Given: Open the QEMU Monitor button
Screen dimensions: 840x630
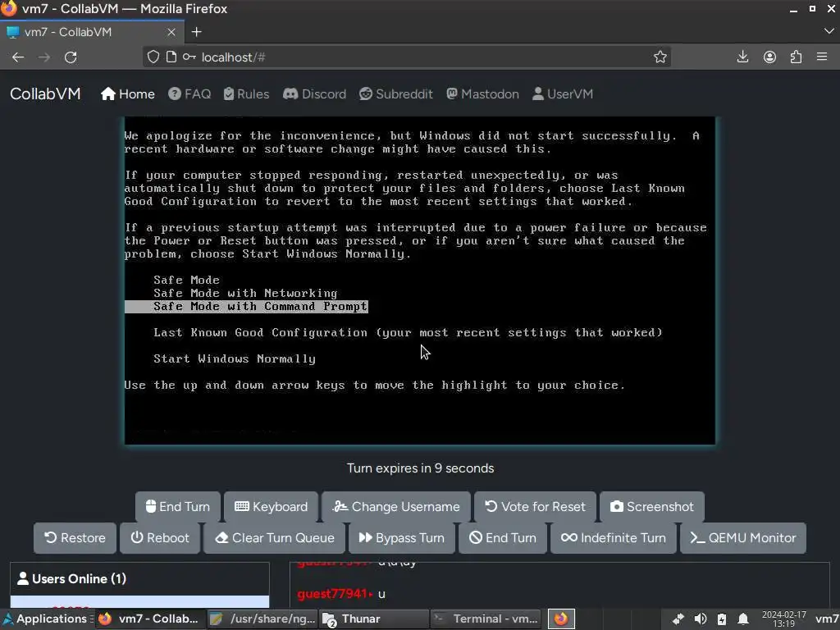Looking at the screenshot, I should [743, 538].
